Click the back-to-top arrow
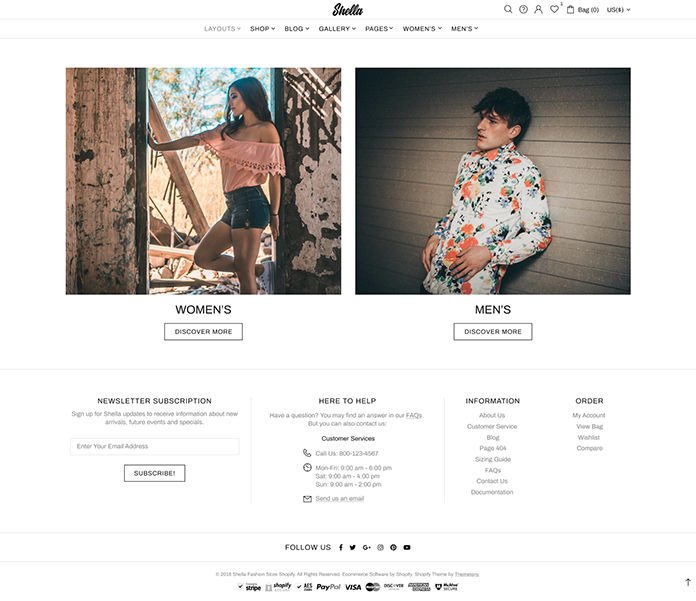The width and height of the screenshot is (696, 601). pos(688,582)
